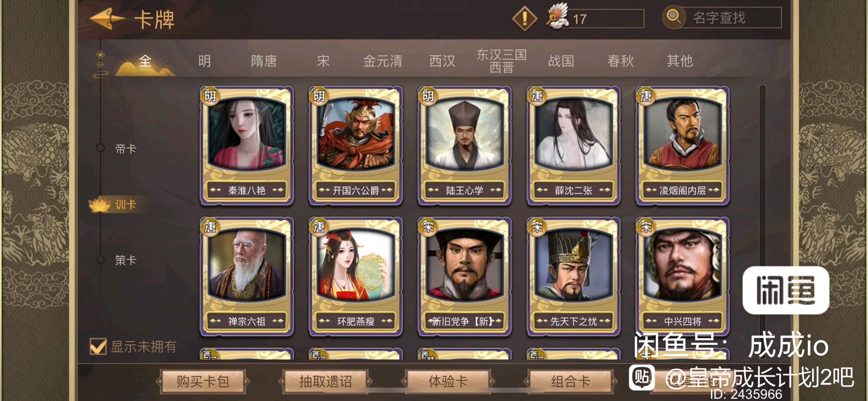Click the golden back arrow icon
Screen dimensions: 868x401
tap(107, 19)
